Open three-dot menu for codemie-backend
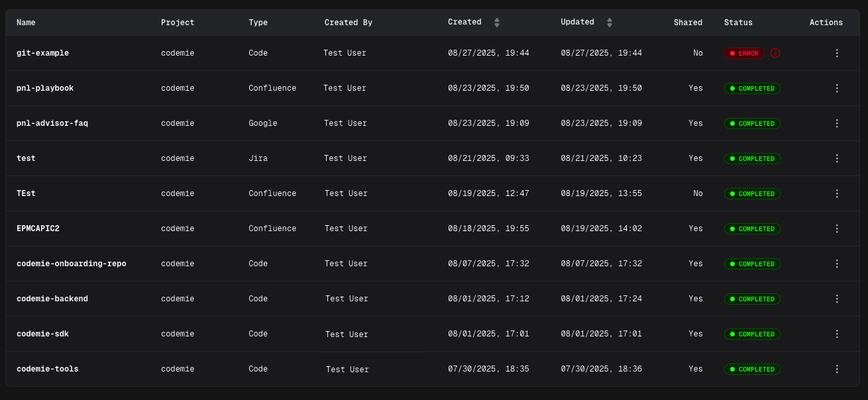The image size is (868, 400). pos(836,299)
